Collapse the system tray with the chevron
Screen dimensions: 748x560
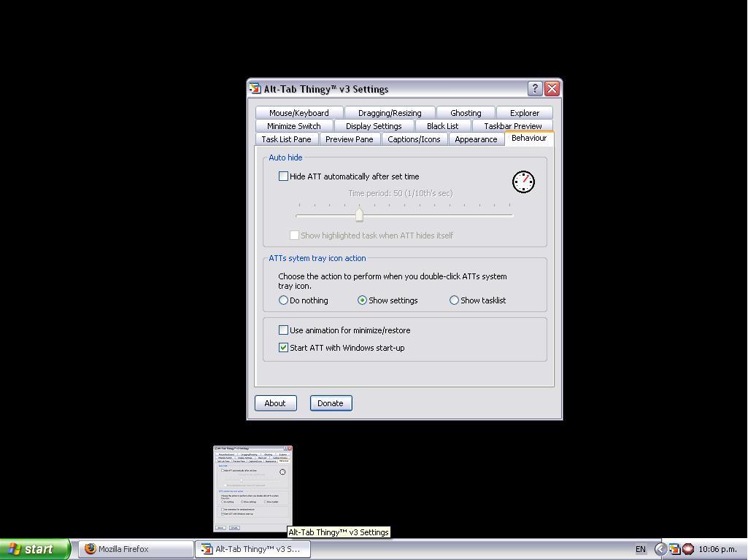[x=661, y=548]
